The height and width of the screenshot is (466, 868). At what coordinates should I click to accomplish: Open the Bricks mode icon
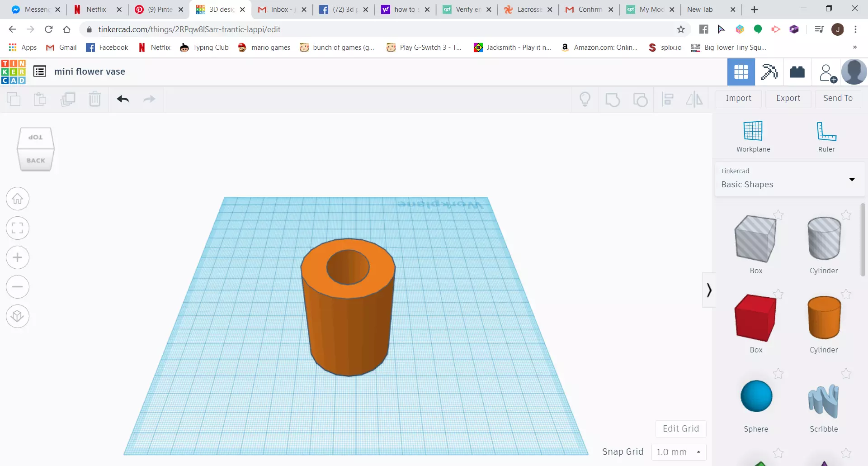click(797, 72)
